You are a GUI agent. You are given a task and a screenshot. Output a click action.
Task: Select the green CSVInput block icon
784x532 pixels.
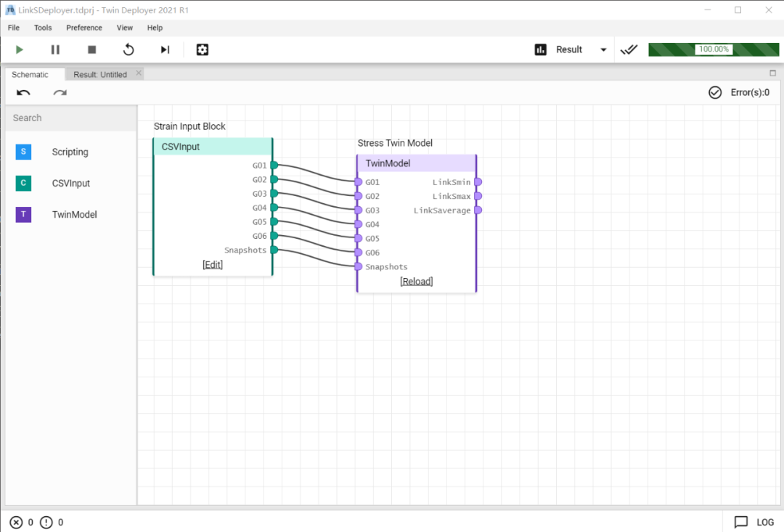(23, 183)
